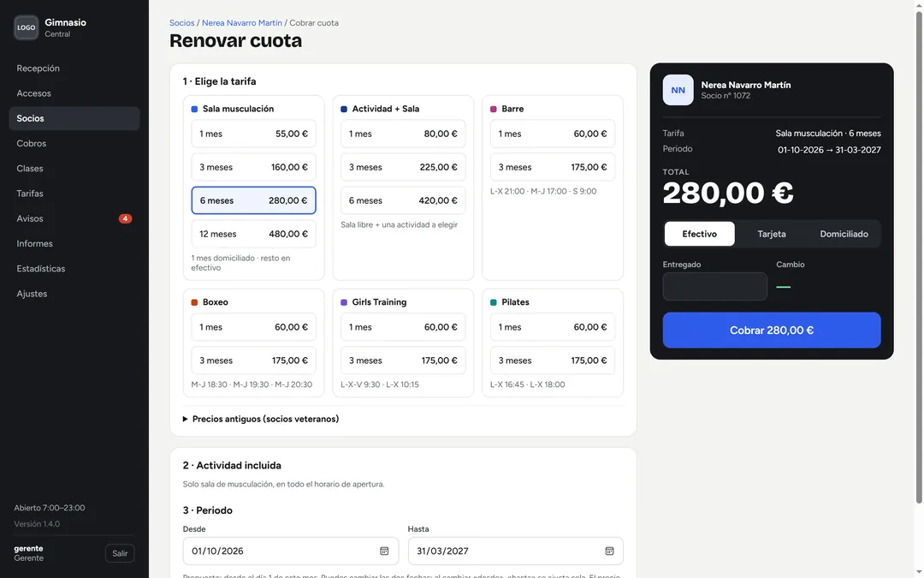
Task: Pick Actividad + Sala 1 mes 80,00 €
Action: click(403, 134)
